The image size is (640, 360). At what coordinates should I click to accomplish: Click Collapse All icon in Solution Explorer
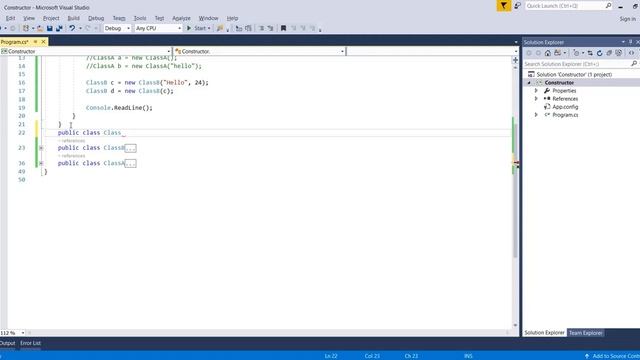coord(609,53)
